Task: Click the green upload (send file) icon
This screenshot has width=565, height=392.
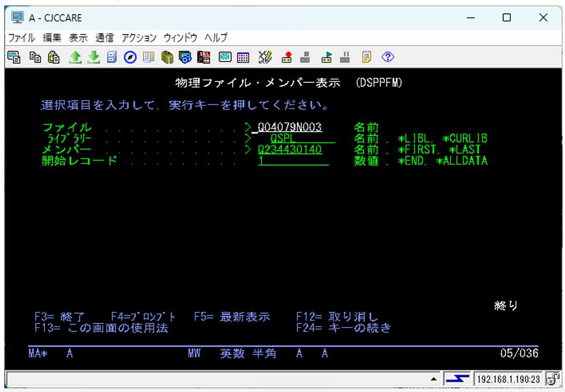Action: [75, 57]
